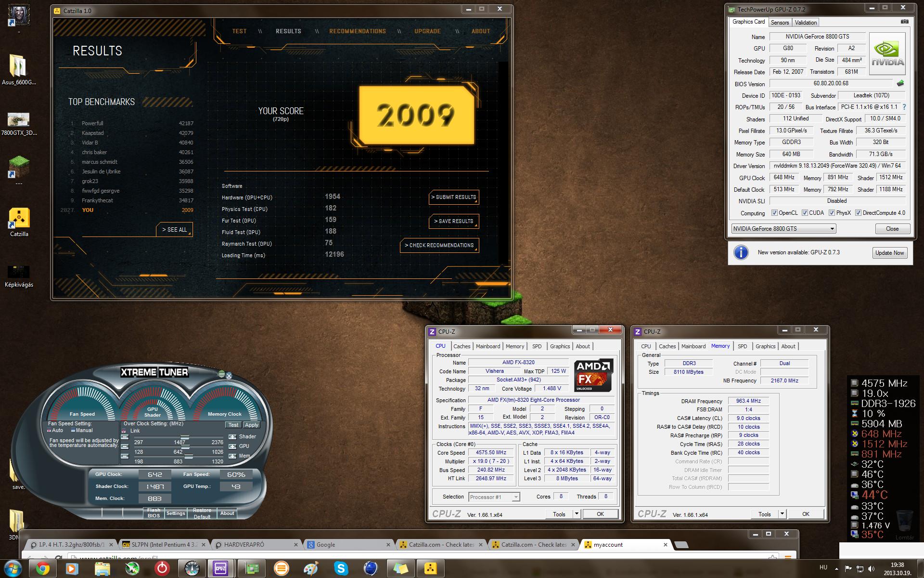Open ABOUT menu in Catzilla

[x=481, y=31]
